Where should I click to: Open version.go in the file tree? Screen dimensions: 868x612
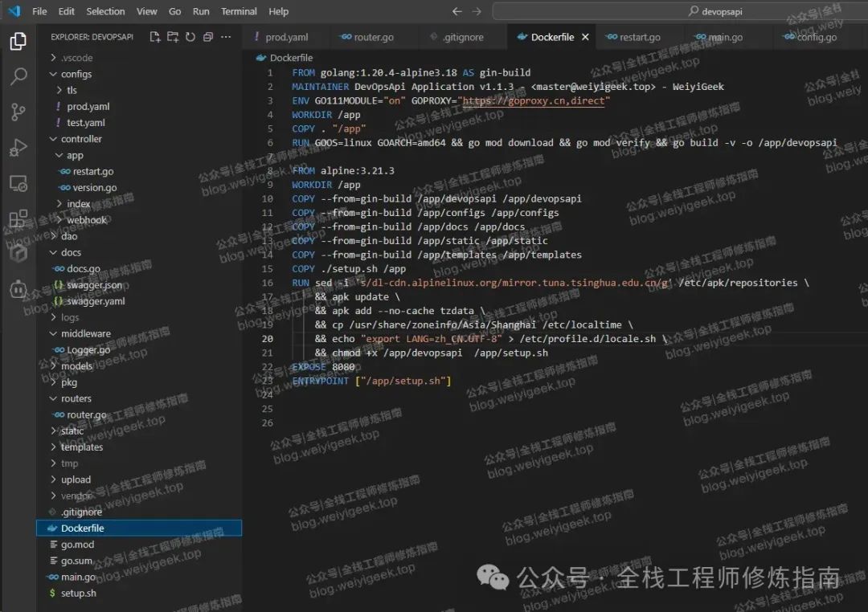pyautogui.click(x=139, y=187)
